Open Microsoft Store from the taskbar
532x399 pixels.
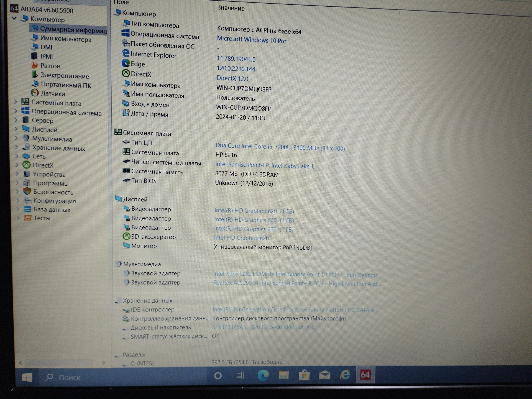[304, 375]
